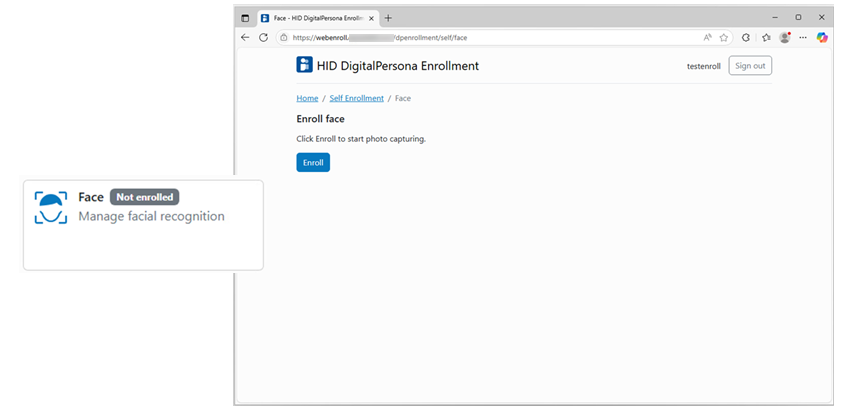The height and width of the screenshot is (420, 852).
Task: Open browser Settings and more menu
Action: [803, 37]
